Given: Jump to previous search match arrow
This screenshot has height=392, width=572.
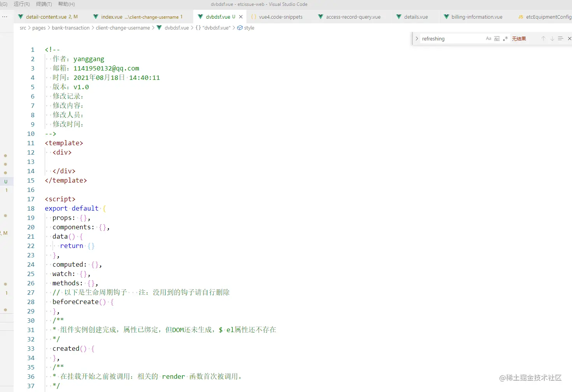Looking at the screenshot, I should coord(544,38).
